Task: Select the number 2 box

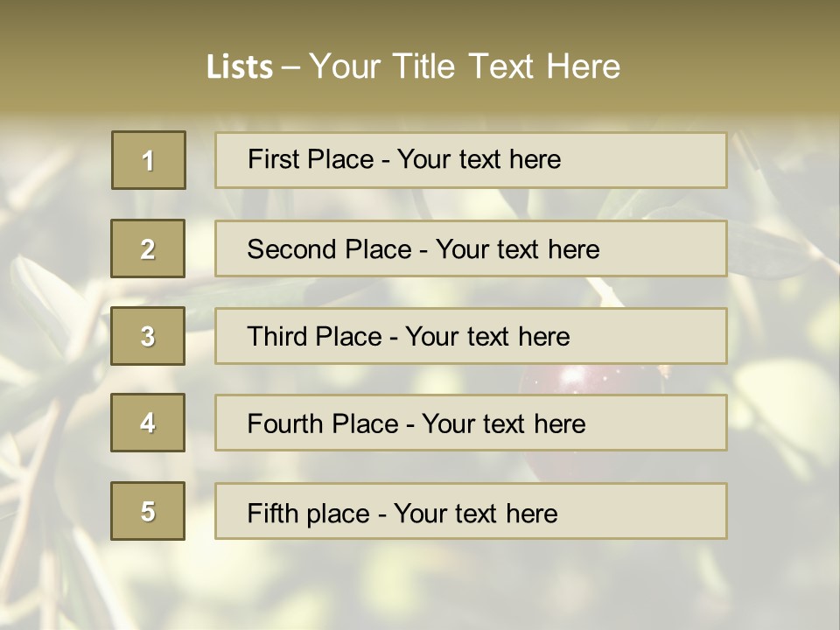Action: point(148,248)
